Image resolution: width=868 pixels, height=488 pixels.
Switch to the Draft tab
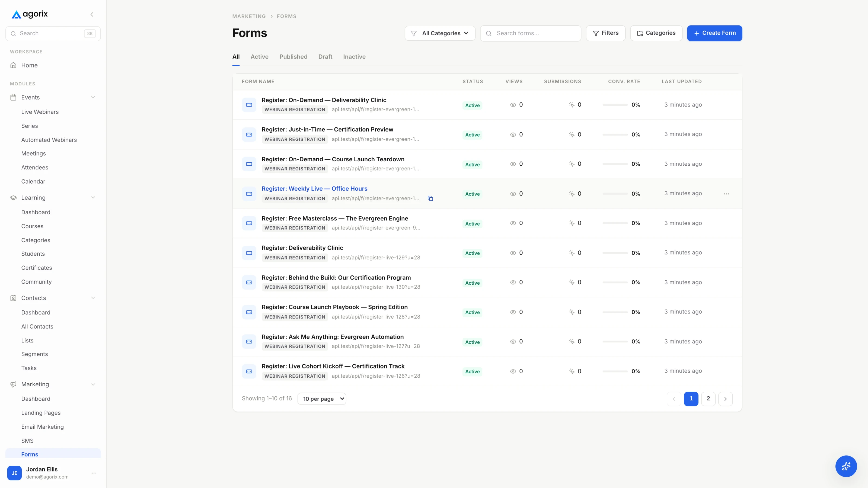point(325,57)
